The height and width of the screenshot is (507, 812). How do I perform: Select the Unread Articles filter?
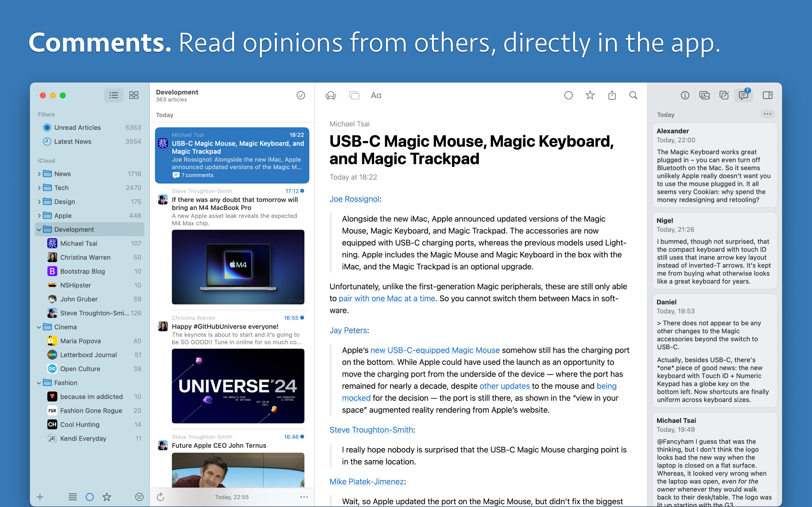click(77, 127)
